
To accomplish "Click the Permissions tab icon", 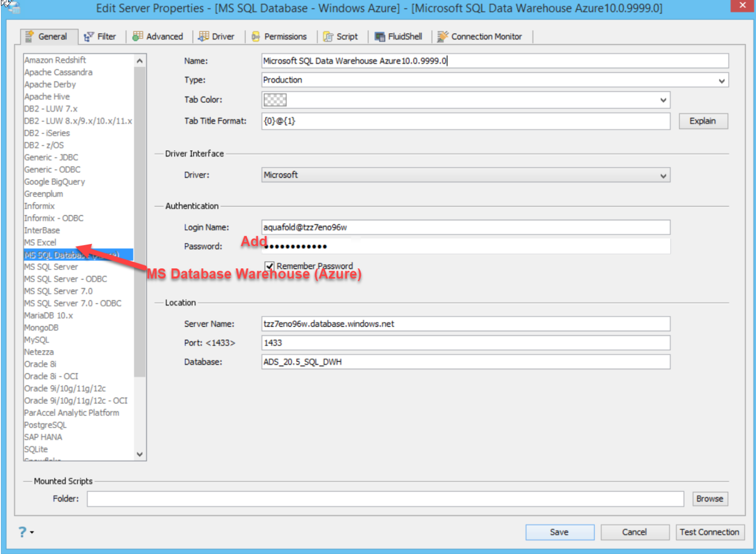I will (256, 36).
